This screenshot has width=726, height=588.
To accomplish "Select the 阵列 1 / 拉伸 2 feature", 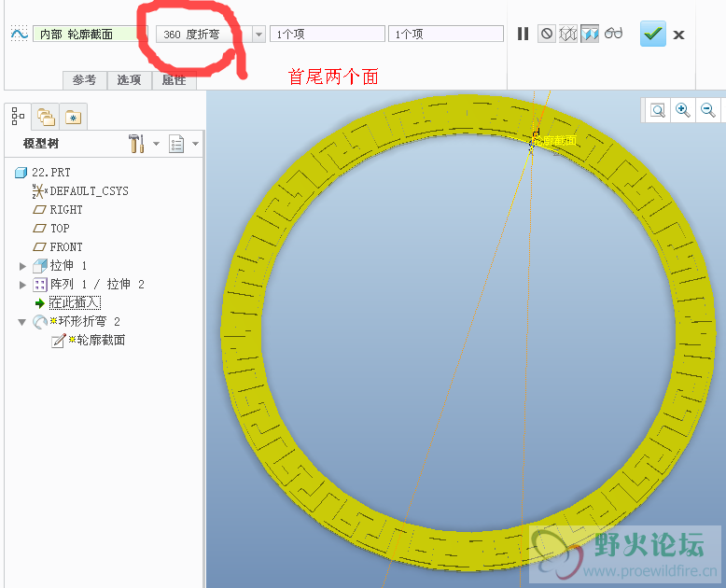I will (97, 284).
